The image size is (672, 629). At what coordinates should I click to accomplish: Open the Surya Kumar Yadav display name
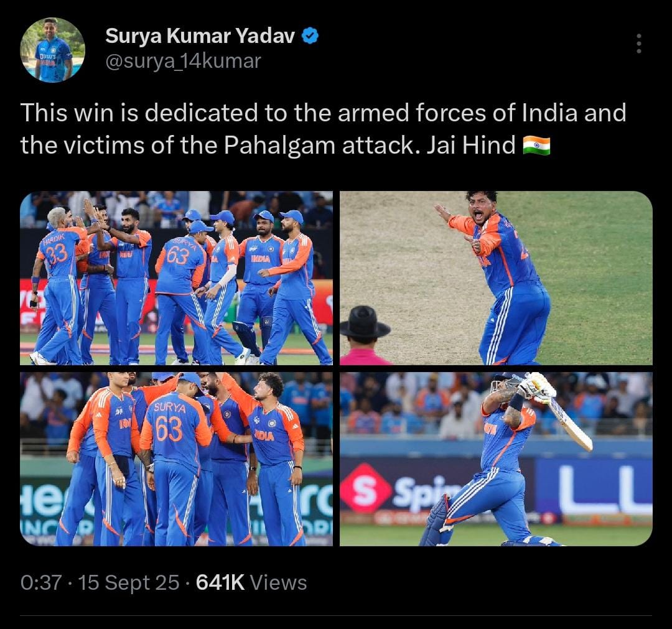pyautogui.click(x=200, y=36)
